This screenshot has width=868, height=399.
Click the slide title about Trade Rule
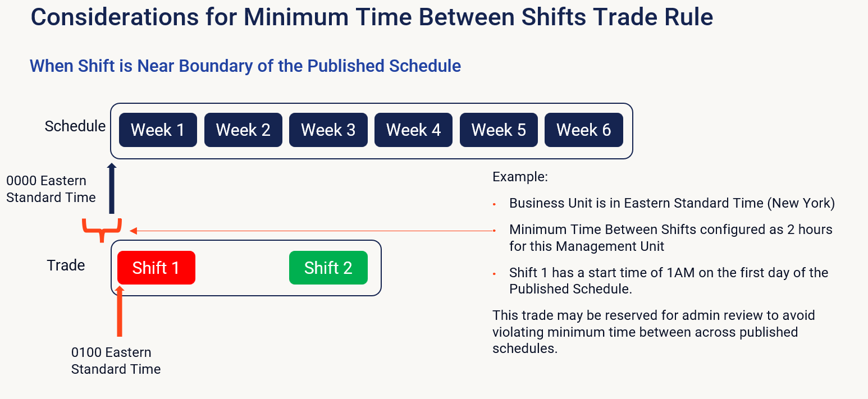click(372, 17)
